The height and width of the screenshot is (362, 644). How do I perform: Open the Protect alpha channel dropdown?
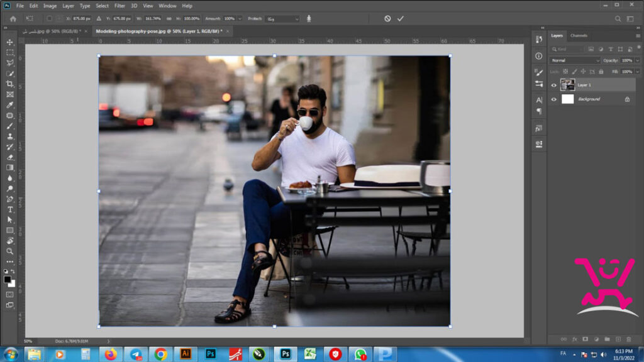tap(282, 19)
